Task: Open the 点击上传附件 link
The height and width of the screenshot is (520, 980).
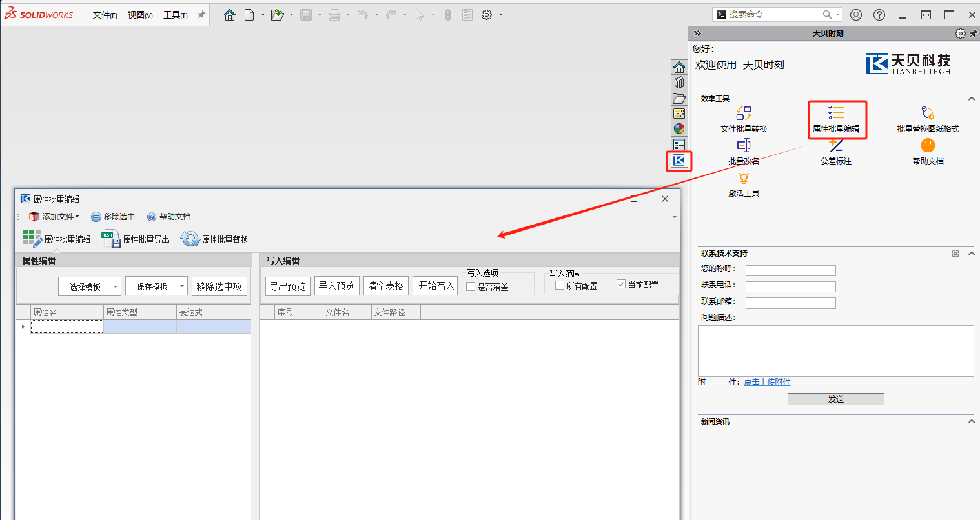Action: coord(767,382)
